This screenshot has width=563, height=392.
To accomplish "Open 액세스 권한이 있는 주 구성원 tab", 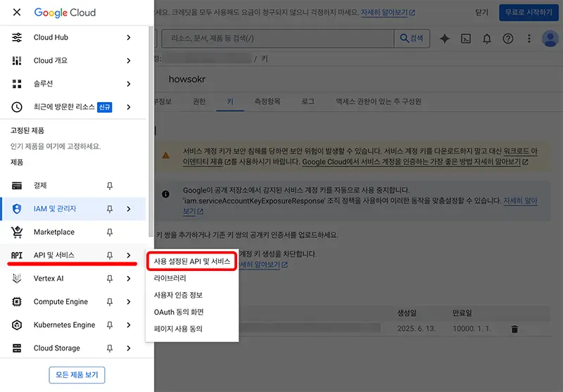I will click(379, 101).
